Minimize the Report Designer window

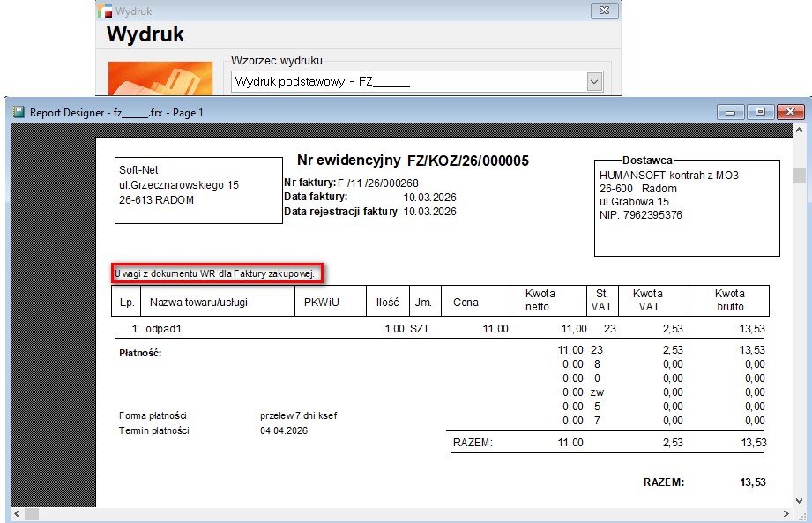tap(730, 112)
